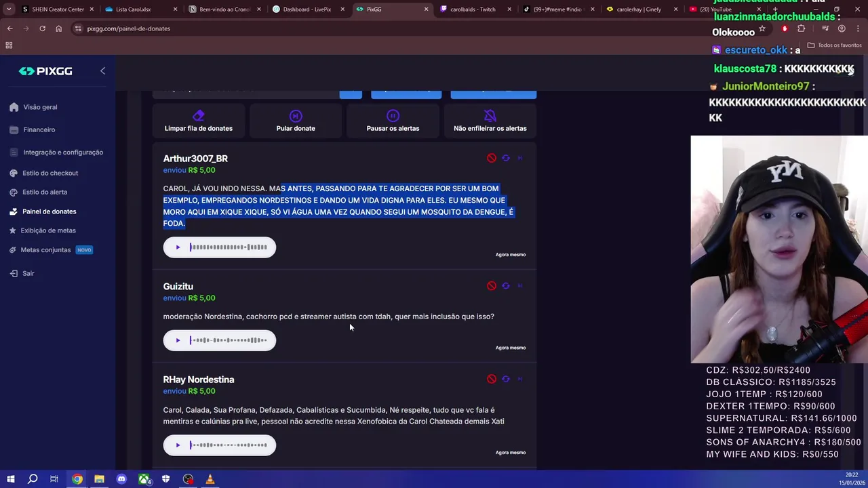Open the PixGG logo home link

pos(45,71)
